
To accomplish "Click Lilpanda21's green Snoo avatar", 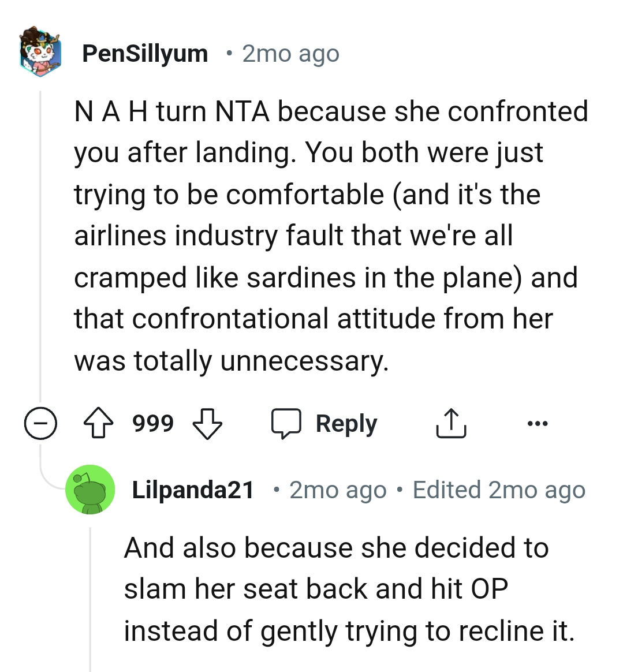I will tap(91, 490).
